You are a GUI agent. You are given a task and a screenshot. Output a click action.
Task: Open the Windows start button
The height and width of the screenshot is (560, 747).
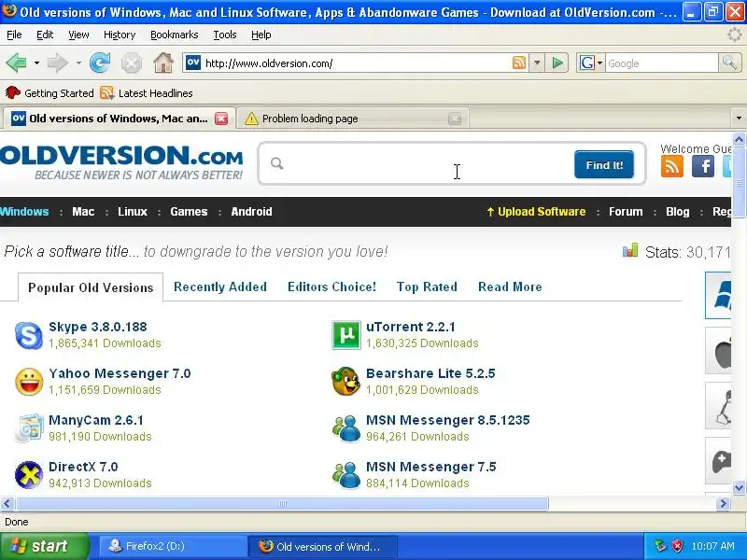(45, 546)
